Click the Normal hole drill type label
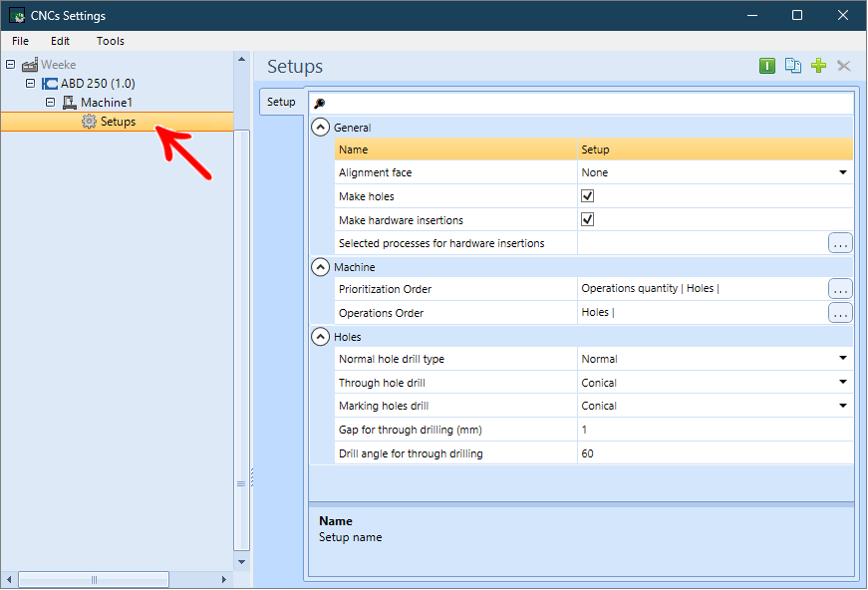 392,359
